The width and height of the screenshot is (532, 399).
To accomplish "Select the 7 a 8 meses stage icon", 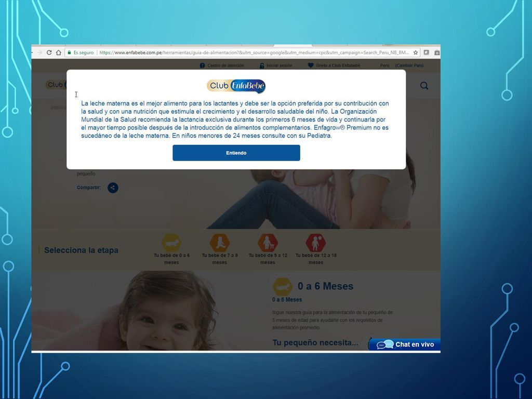I will pyautogui.click(x=220, y=243).
